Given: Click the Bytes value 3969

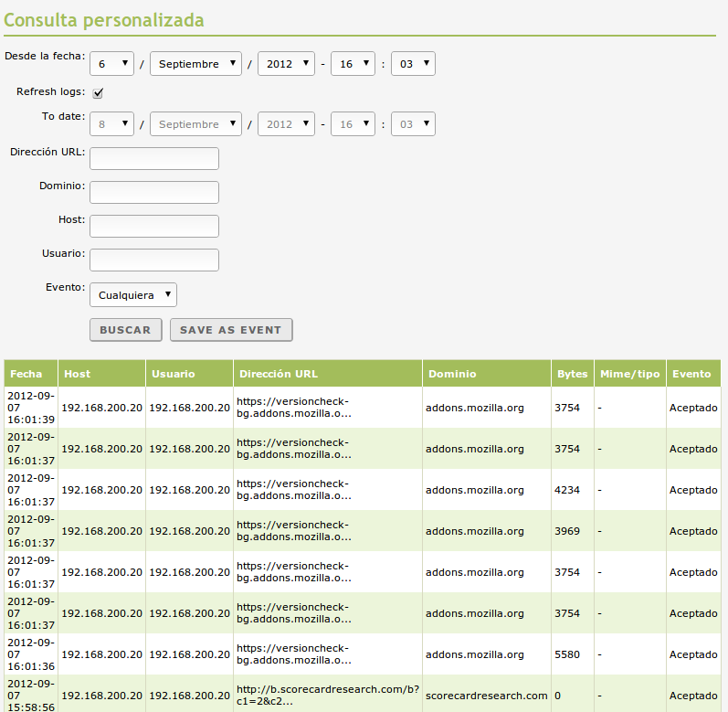Looking at the screenshot, I should click(x=567, y=531).
